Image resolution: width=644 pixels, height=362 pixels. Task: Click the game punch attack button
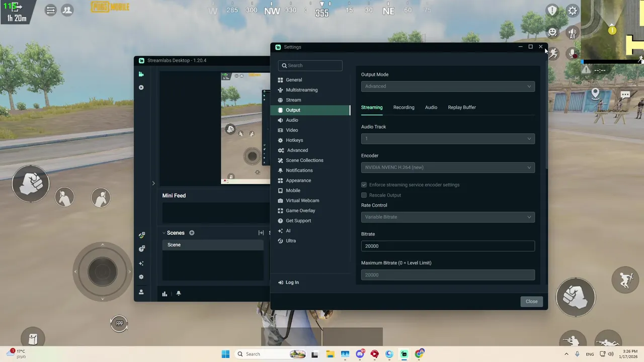pyautogui.click(x=576, y=297)
